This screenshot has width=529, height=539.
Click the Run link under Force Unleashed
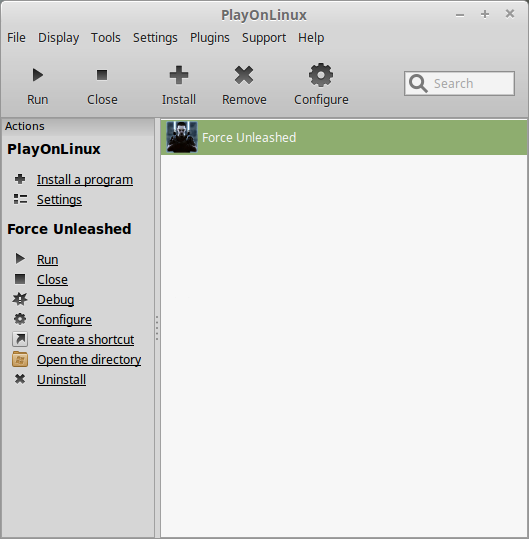tap(47, 260)
